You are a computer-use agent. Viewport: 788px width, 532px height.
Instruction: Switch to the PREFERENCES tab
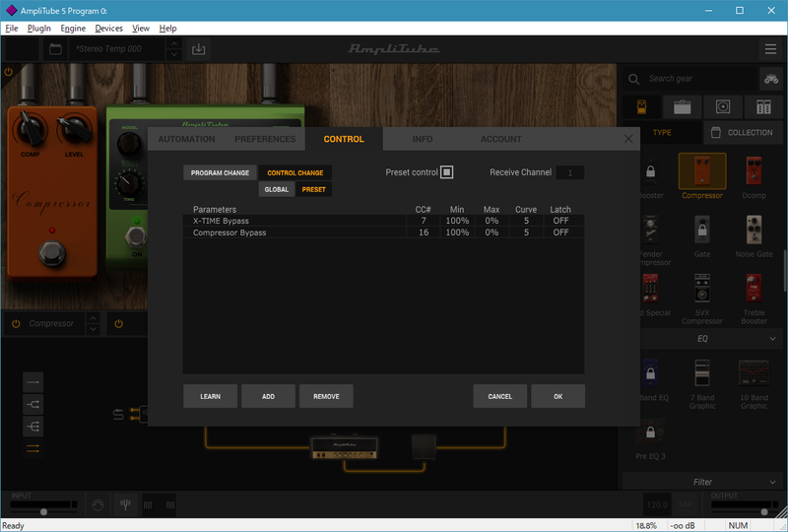click(265, 139)
